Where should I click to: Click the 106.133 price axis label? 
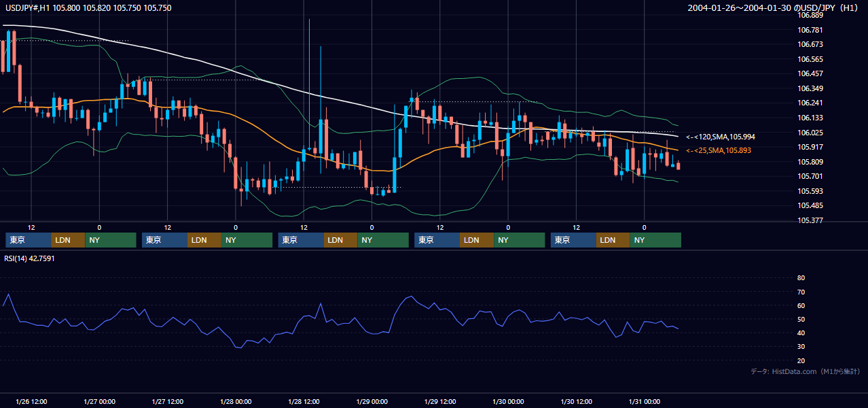tap(810, 118)
